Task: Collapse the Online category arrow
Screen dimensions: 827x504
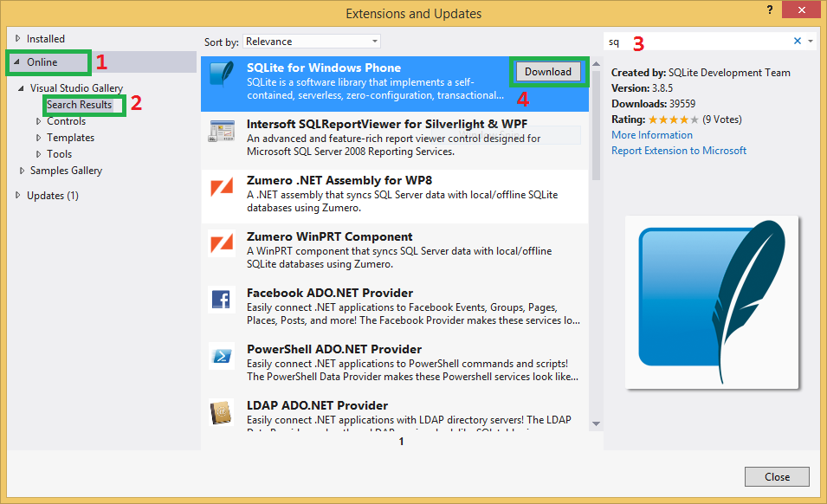Action: [x=16, y=61]
